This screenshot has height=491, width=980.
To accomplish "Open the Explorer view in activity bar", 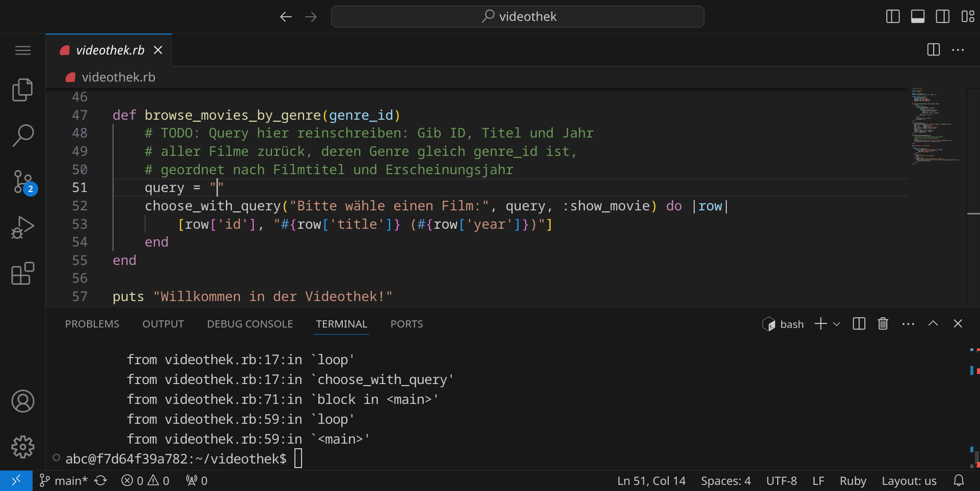I will [22, 90].
